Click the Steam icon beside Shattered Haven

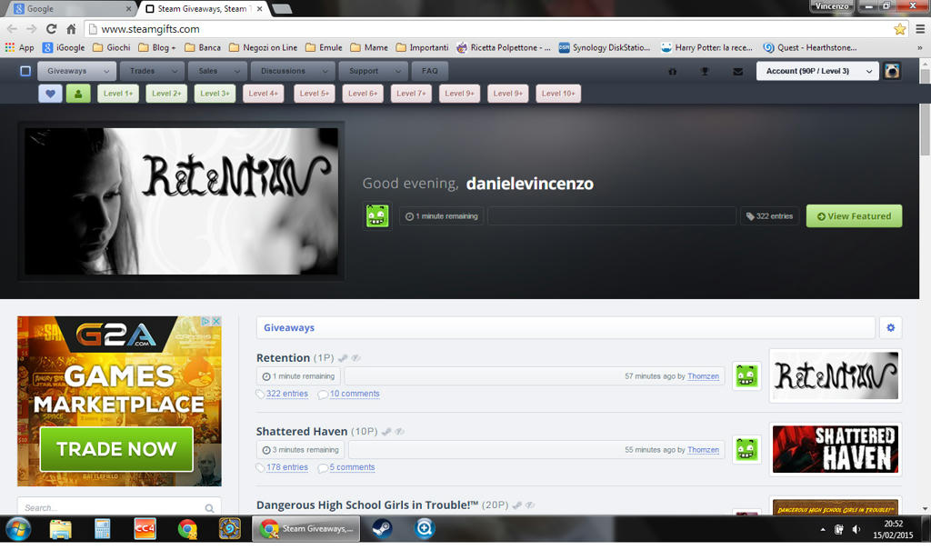(x=386, y=432)
